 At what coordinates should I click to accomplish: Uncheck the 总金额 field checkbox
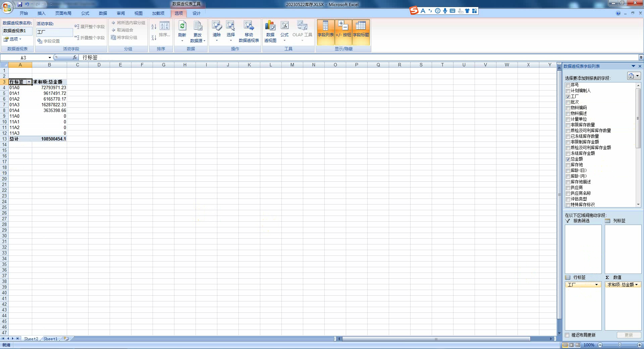pos(568,159)
